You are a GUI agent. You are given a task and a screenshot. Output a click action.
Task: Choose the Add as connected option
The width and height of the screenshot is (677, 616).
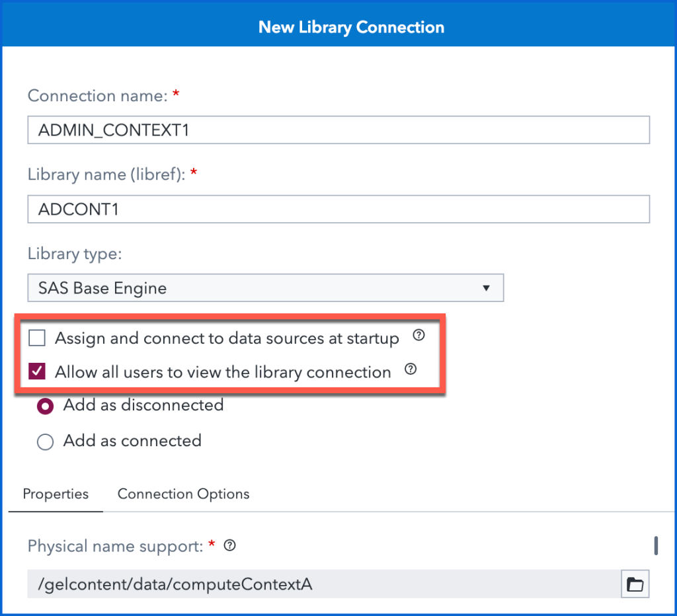click(45, 442)
